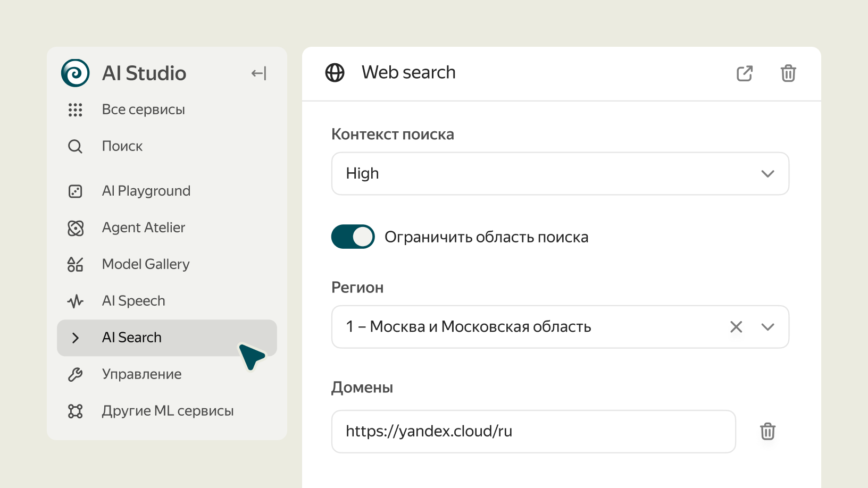The width and height of the screenshot is (868, 488).
Task: Go to Управление in the sidebar
Action: [x=141, y=374]
